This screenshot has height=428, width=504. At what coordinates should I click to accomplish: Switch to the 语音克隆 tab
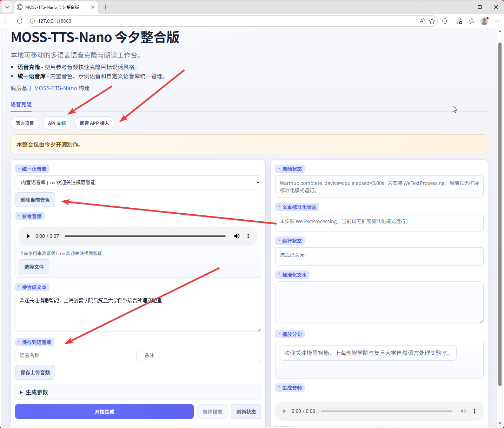(21, 104)
